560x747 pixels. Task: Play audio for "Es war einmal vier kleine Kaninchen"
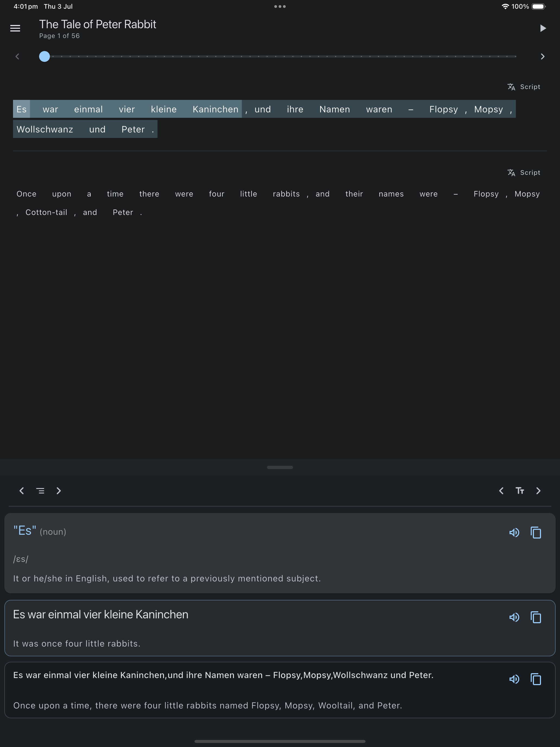(x=514, y=617)
